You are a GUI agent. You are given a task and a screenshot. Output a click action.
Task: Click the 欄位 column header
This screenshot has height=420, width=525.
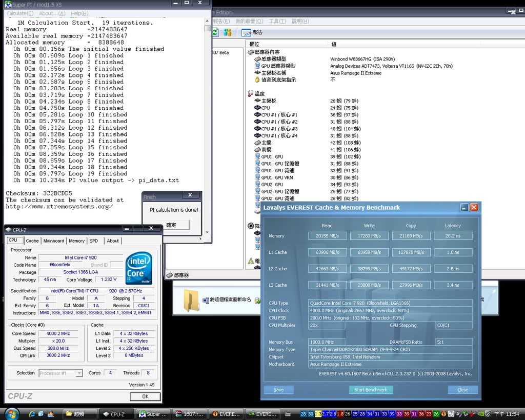click(x=287, y=44)
